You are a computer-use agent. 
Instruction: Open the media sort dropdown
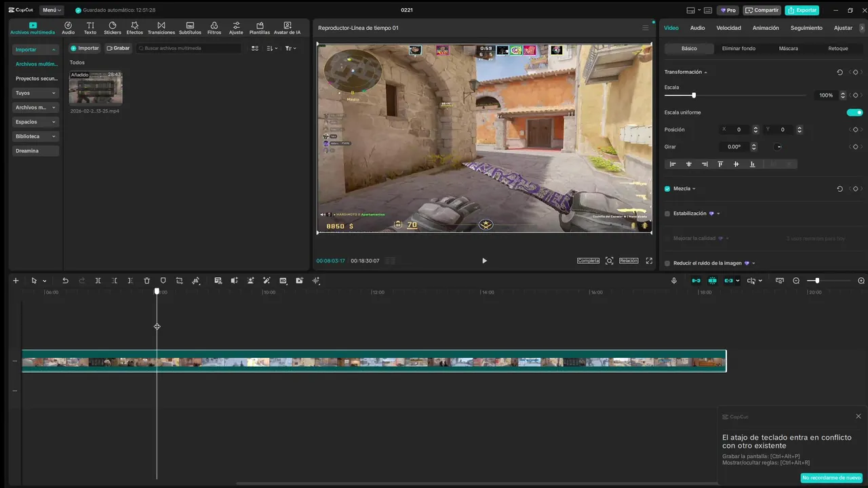272,48
